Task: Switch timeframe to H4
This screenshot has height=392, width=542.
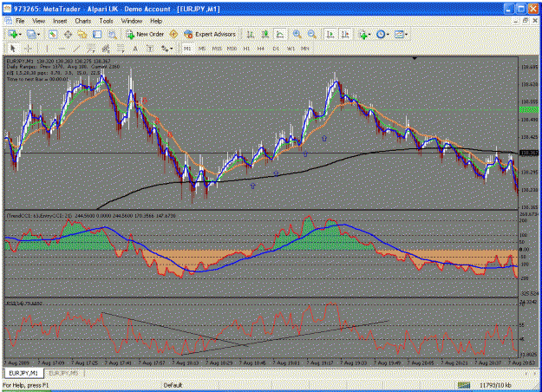Action: [261, 49]
